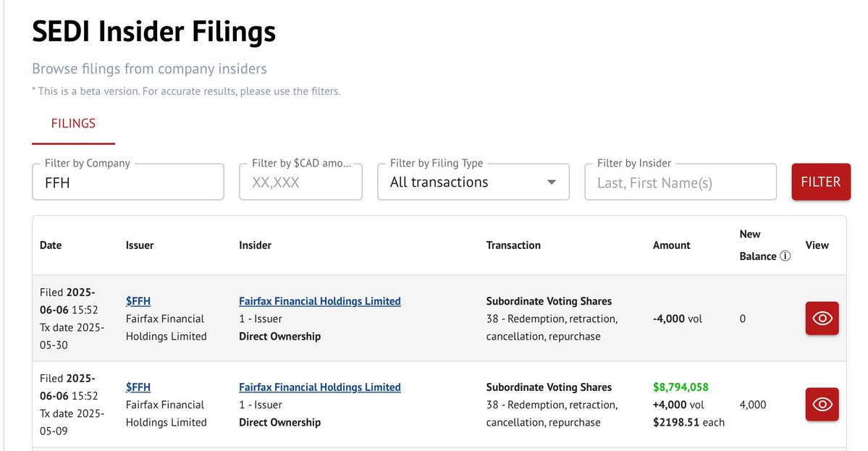Screen dimensions: 868x451
Task: Switch to the FILINGS tab
Action: pyautogui.click(x=73, y=123)
